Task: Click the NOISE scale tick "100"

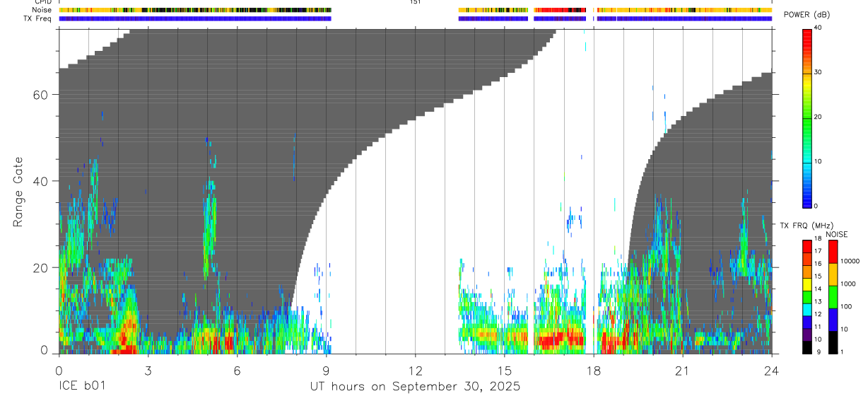Action: [x=846, y=307]
